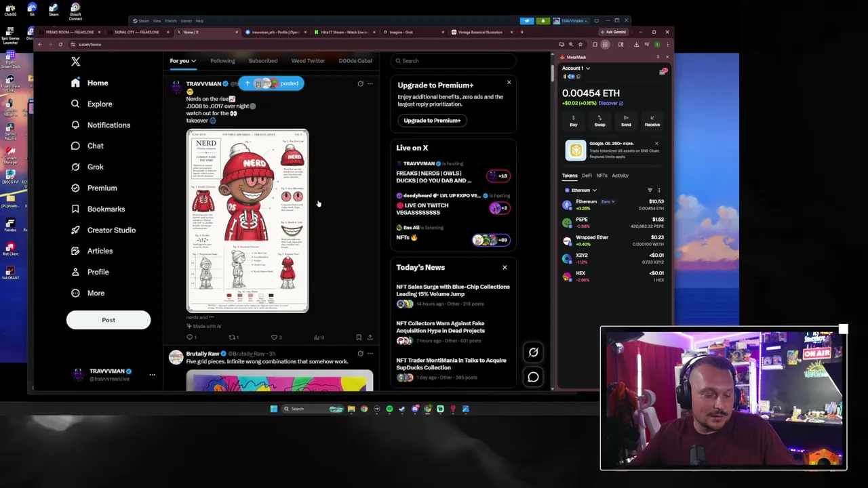Click Grok icon on Brutally Raw post
Viewport: 868px width, 488px height.
[x=360, y=354]
